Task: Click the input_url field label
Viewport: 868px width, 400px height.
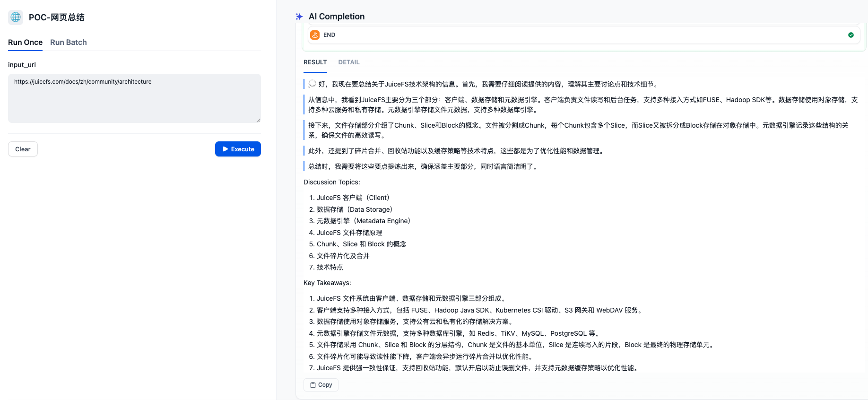Action: (22, 65)
